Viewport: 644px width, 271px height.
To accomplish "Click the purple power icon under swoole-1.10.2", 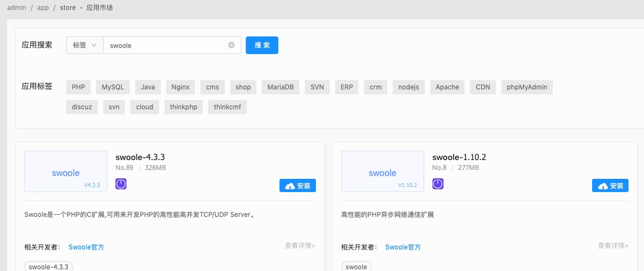I will coord(438,184).
